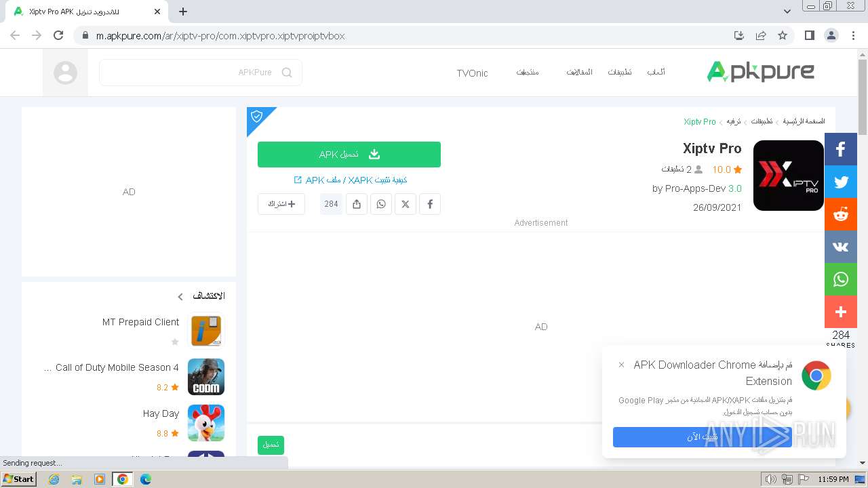Click the Xiptv Pro app icon
Viewport: 868px width, 488px height.
coord(789,176)
